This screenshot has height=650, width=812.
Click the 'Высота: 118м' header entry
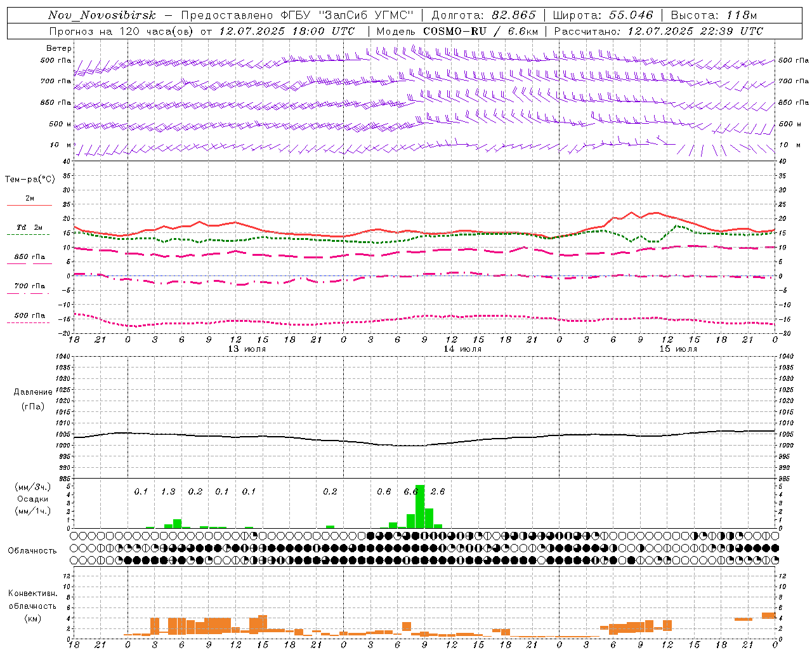tap(714, 15)
